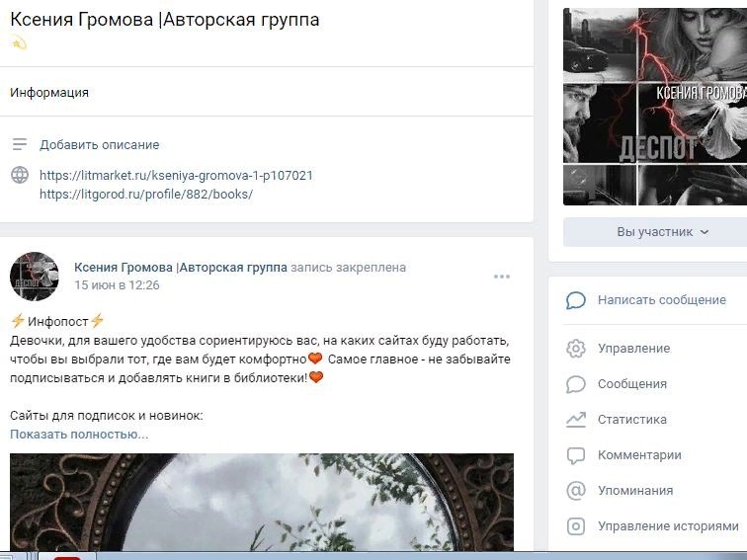Expand the Вы участник dropdown
Viewport: 747px width, 560px height.
pos(662,232)
